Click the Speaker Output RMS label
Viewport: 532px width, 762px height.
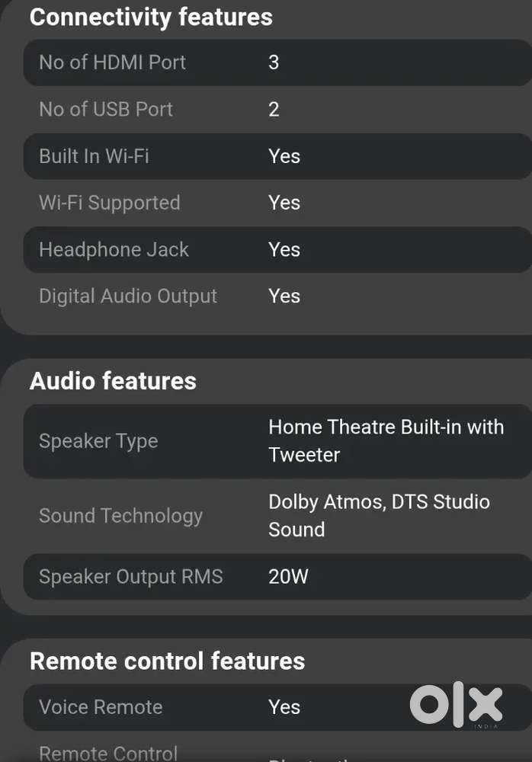(x=130, y=576)
